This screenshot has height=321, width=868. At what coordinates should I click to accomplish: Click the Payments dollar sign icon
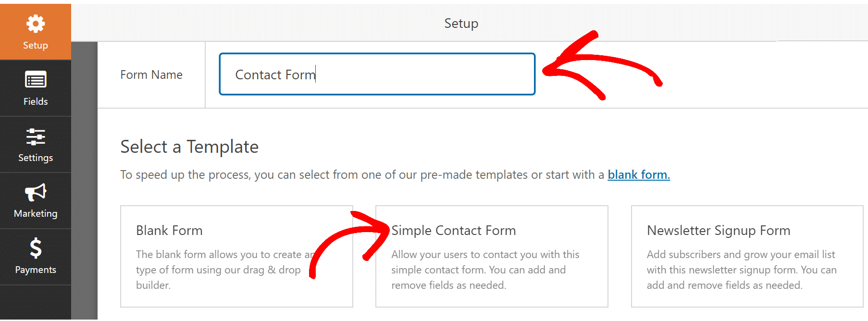36,248
